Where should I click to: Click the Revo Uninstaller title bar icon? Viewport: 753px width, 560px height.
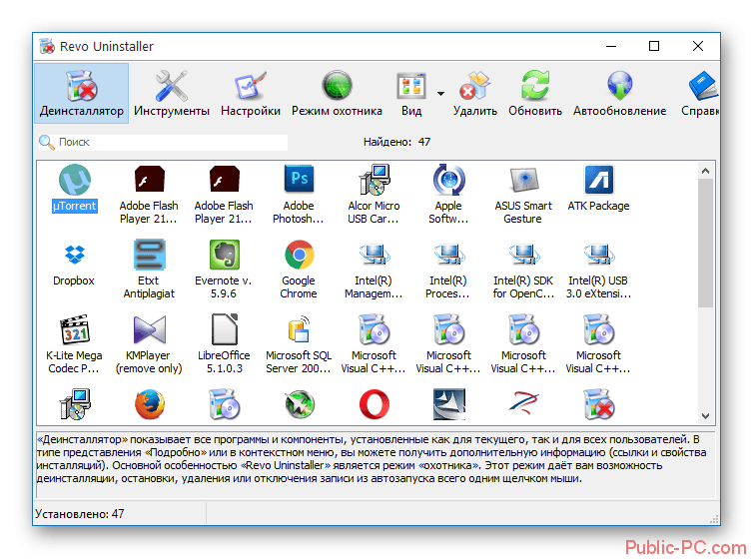pyautogui.click(x=47, y=46)
